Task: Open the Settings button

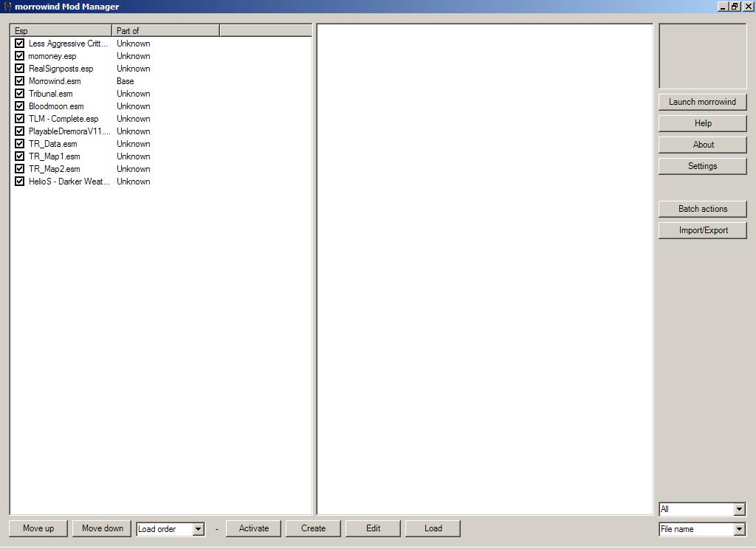Action: (702, 166)
